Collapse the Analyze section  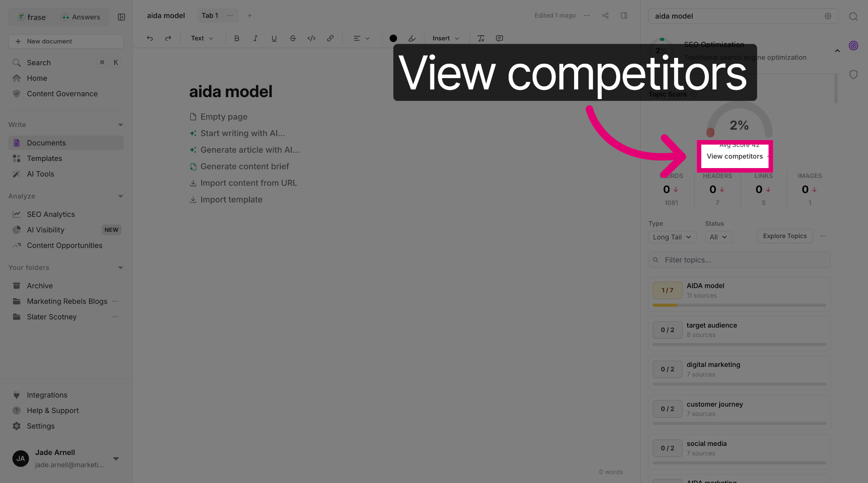point(121,197)
